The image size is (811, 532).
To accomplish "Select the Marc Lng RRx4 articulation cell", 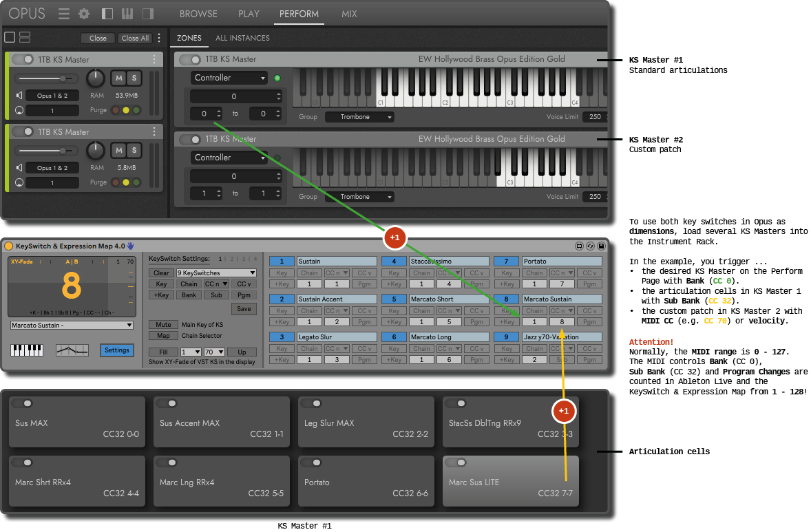I will 222,481.
